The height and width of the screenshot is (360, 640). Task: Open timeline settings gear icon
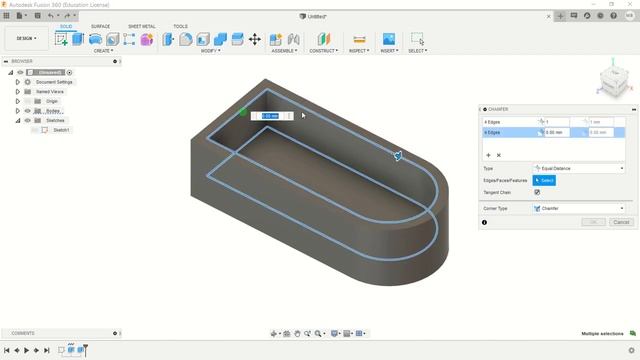coord(631,350)
